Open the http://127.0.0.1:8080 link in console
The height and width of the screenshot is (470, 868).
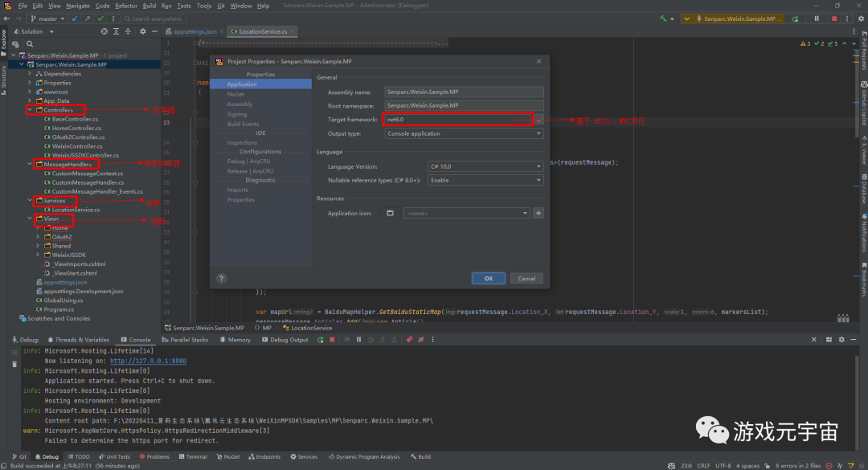click(148, 362)
